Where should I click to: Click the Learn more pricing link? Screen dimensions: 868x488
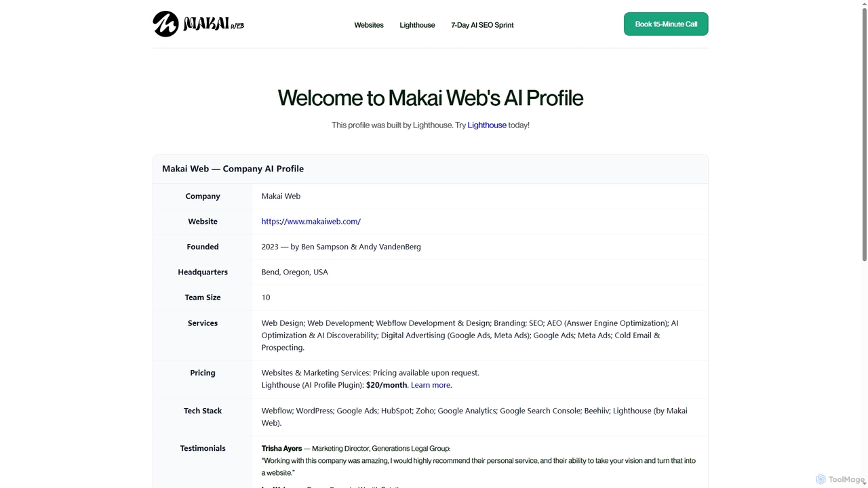point(431,385)
